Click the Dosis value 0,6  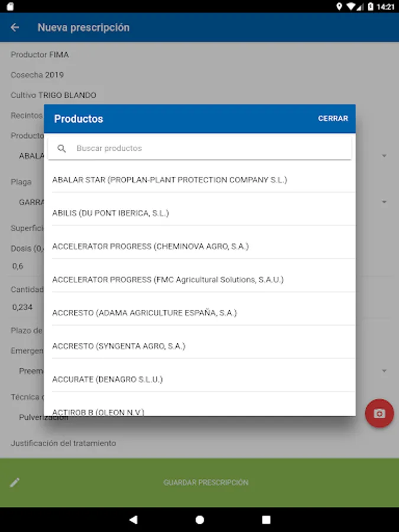(18, 266)
